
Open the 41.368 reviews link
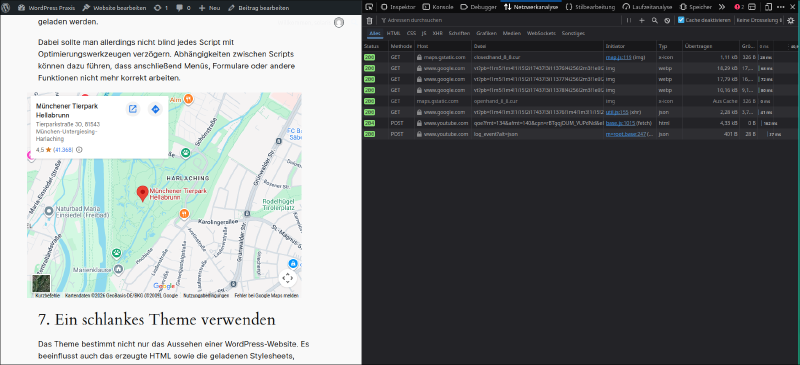63,150
